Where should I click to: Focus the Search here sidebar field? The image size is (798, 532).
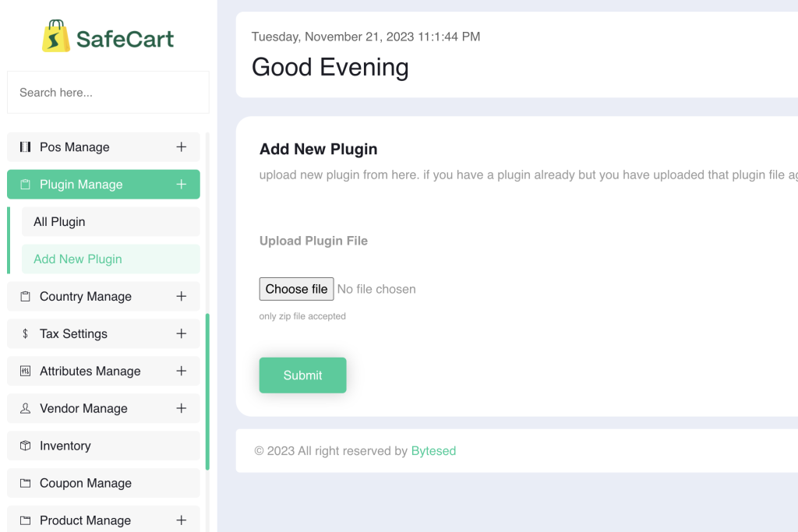point(108,93)
